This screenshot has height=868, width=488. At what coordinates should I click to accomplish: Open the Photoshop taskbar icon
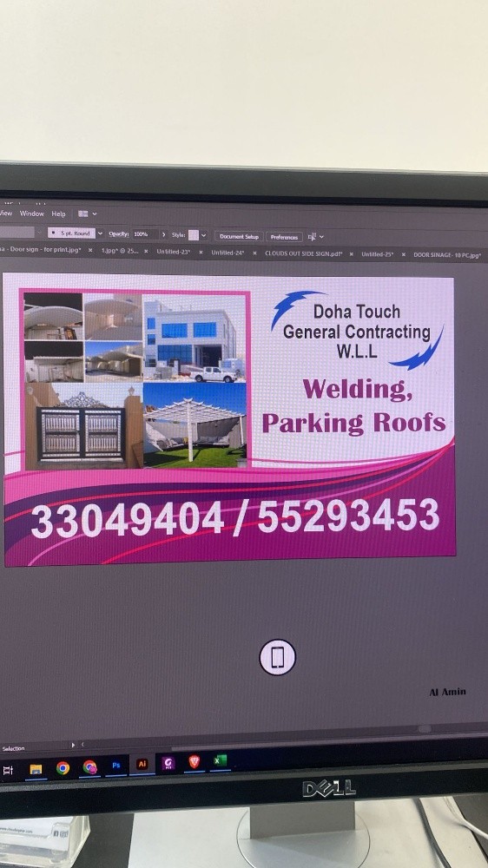click(x=116, y=766)
